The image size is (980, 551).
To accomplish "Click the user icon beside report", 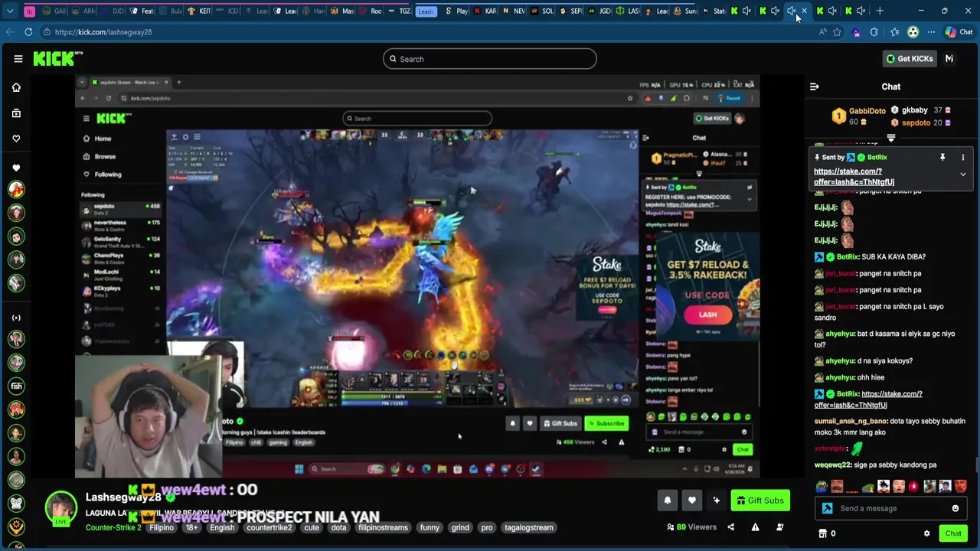I will [779, 527].
